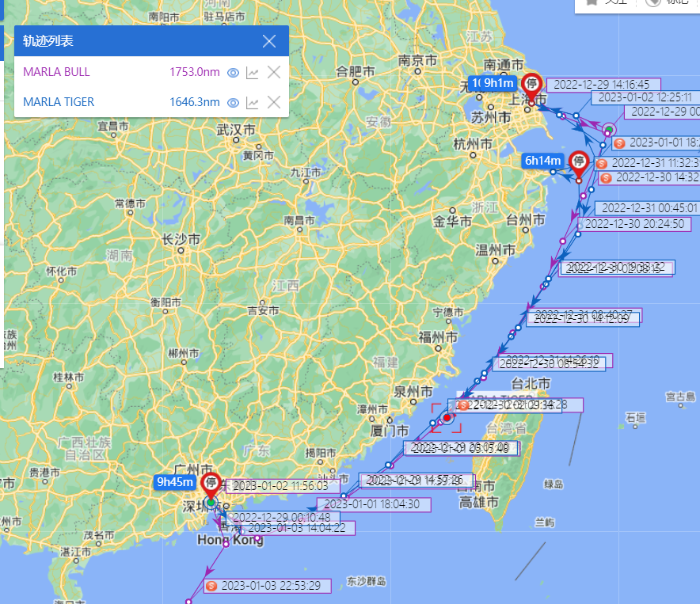Remove MARLA BULL from the track list

(x=274, y=73)
